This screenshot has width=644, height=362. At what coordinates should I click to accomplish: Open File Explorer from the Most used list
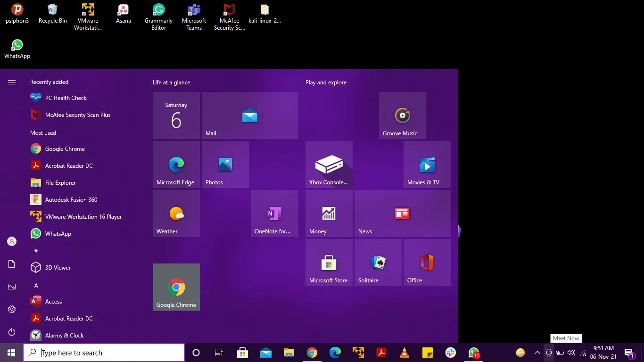coord(85,183)
